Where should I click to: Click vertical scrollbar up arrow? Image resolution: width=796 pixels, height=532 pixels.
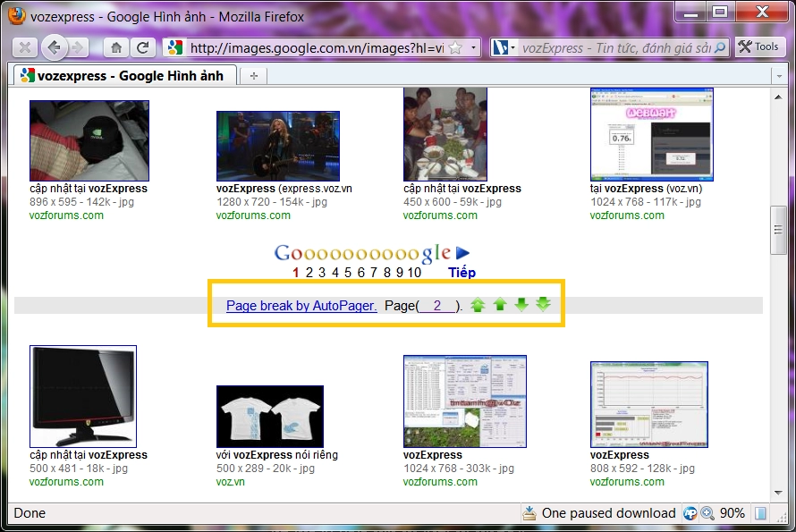coord(778,97)
